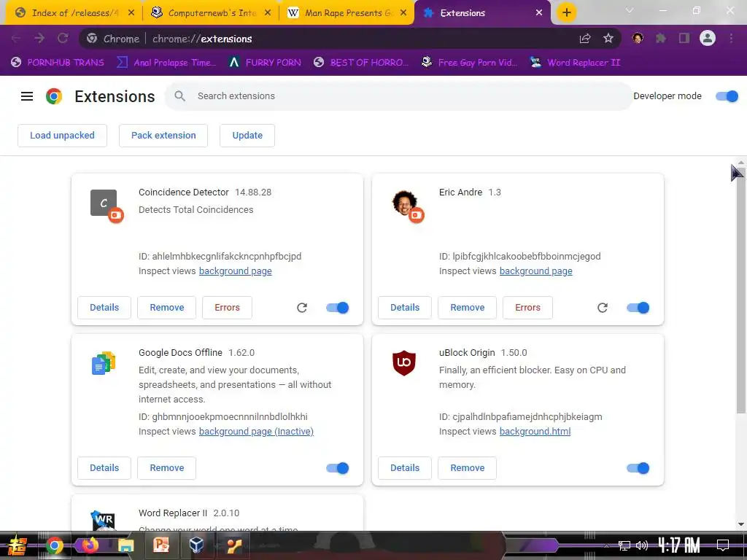Open the Start menu on taskbar
The width and height of the screenshot is (747, 560).
[x=18, y=545]
